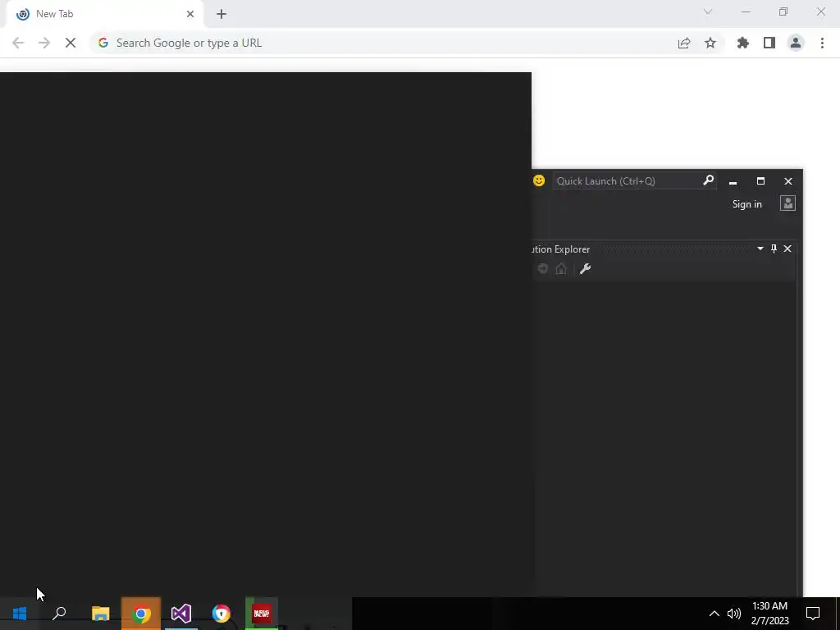The width and height of the screenshot is (840, 630).
Task: Share this page using the share icon
Action: tap(684, 43)
